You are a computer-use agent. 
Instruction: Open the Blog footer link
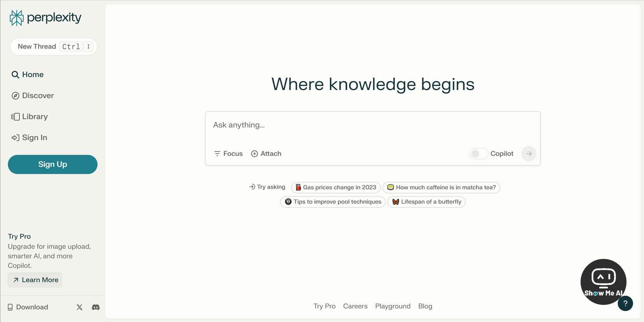(x=425, y=306)
